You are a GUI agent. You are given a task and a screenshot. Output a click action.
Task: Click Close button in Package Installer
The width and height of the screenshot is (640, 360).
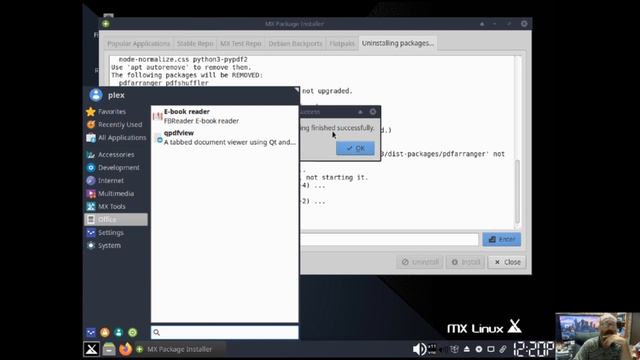tap(507, 262)
